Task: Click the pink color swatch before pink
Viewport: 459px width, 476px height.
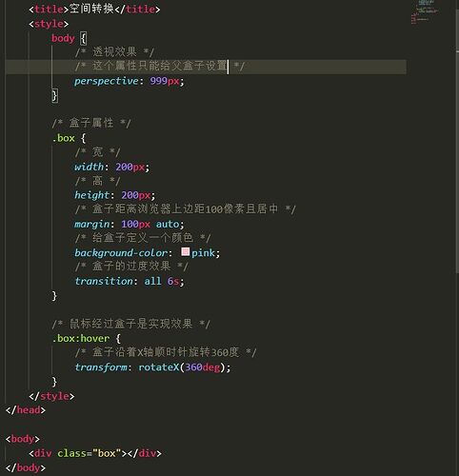Action: [186, 251]
